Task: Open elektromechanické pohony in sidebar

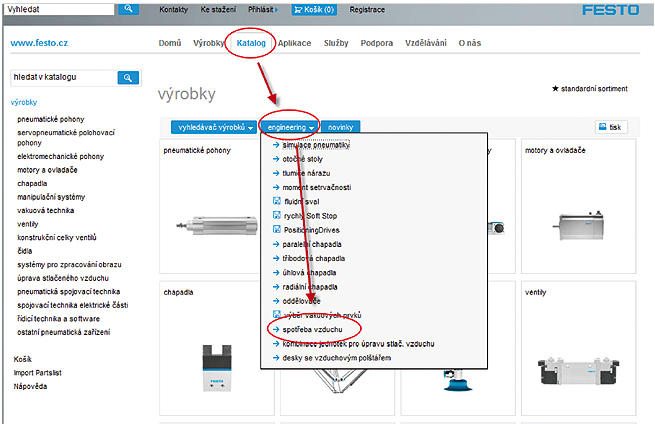Action: click(x=61, y=157)
